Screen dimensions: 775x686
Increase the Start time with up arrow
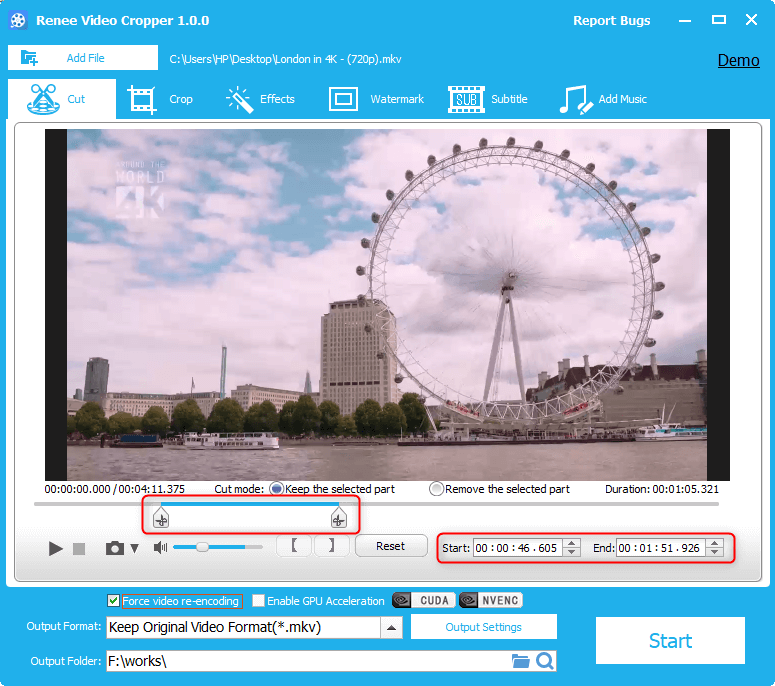[x=571, y=543]
